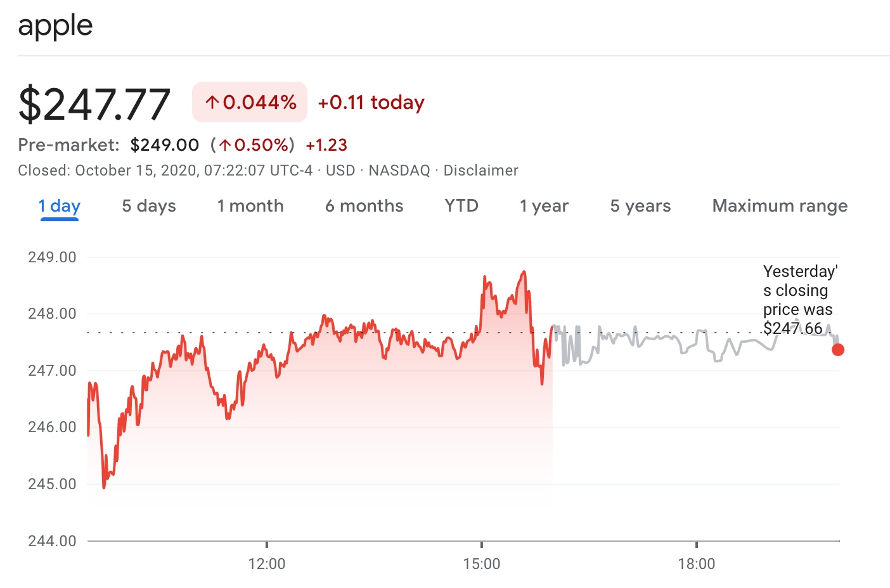View the 1 year chart
This screenshot has width=890, height=588.
544,206
